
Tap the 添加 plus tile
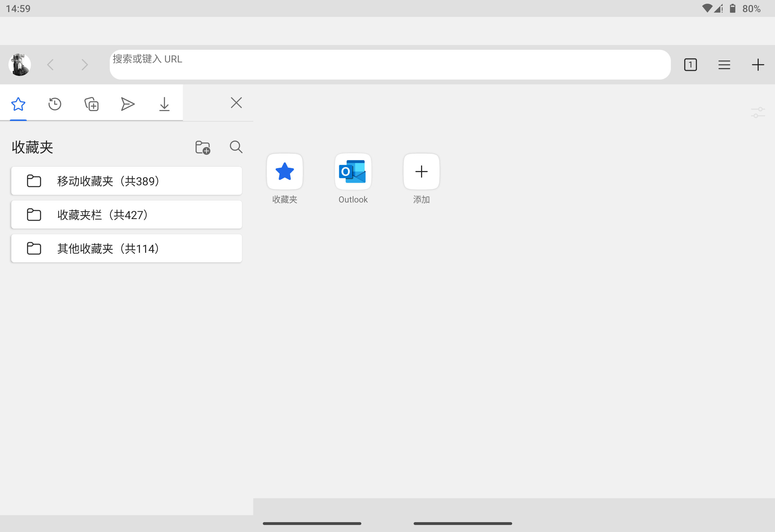click(x=421, y=172)
